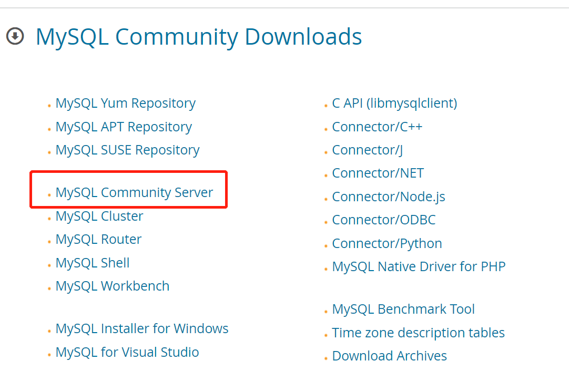Open the MySQL Yum Repository link
This screenshot has height=392, width=569.
(126, 104)
